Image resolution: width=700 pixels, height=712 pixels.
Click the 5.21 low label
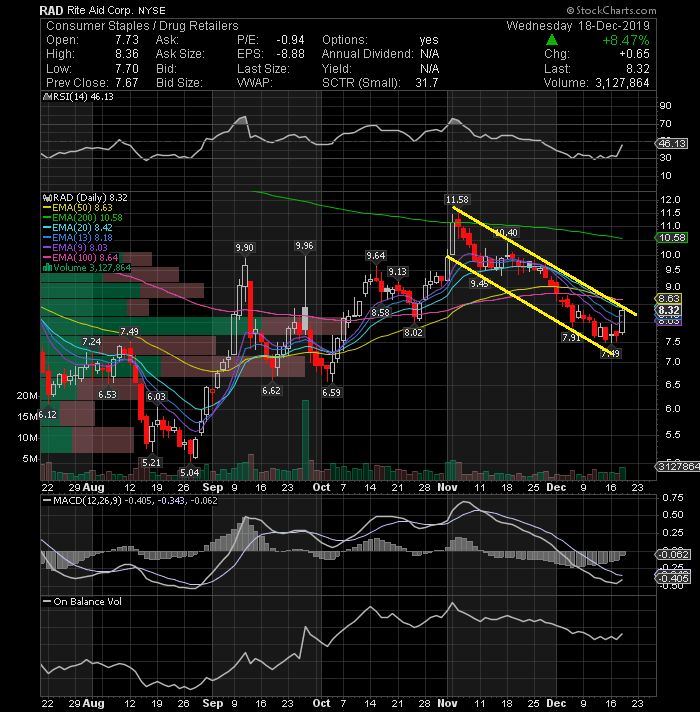pos(151,463)
